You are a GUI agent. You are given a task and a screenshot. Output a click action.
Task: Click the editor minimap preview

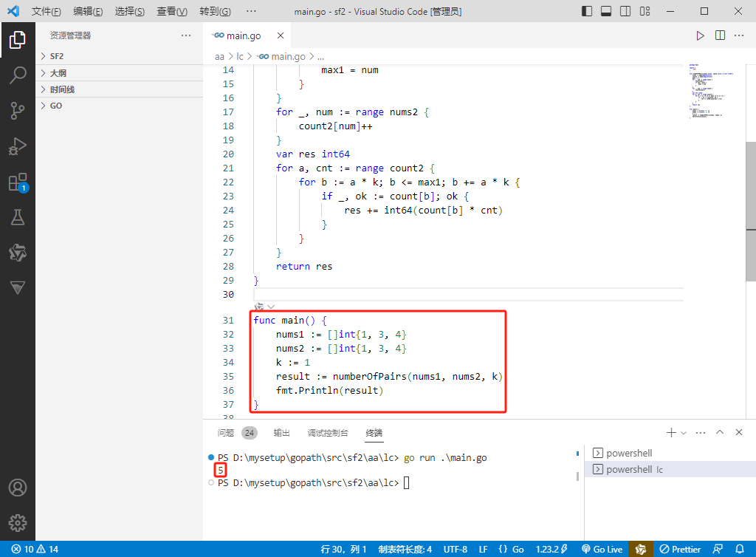(712, 91)
